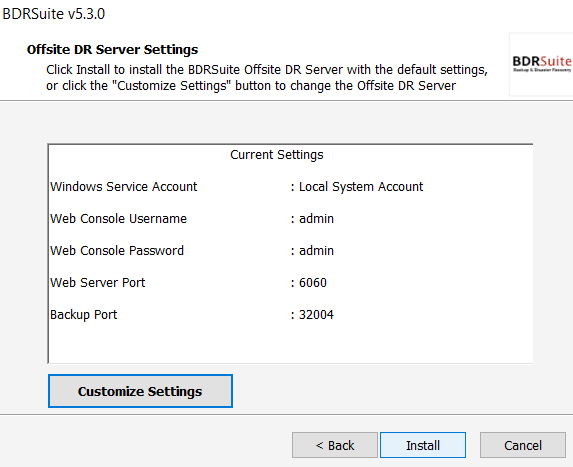The width and height of the screenshot is (573, 467).
Task: Start installation with the Install button
Action: pyautogui.click(x=423, y=445)
